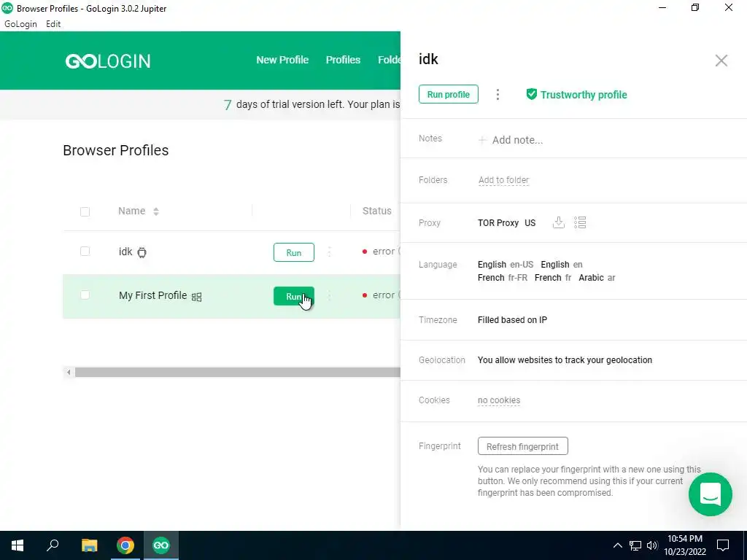Open the GoLogin menu
Image resolution: width=747 pixels, height=560 pixels.
click(x=20, y=24)
